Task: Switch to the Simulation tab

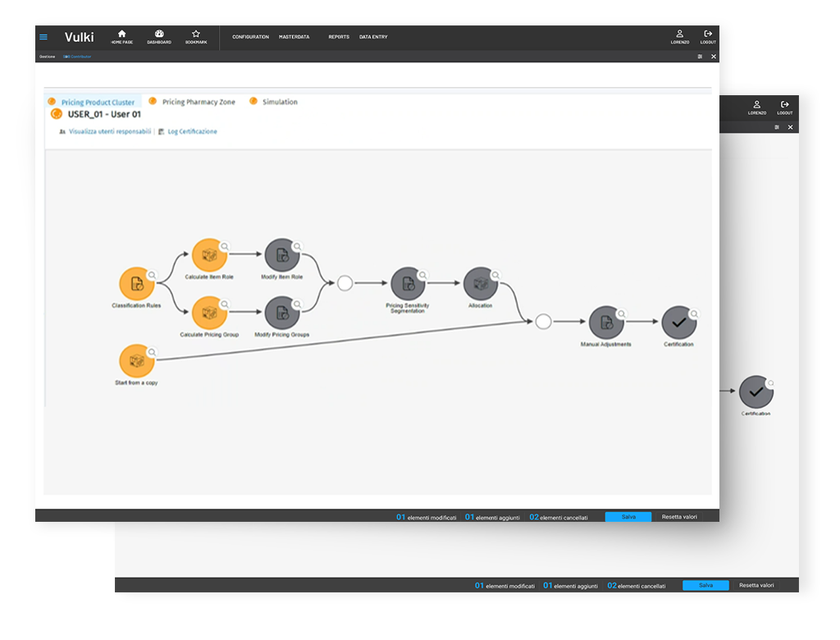Action: pos(280,103)
